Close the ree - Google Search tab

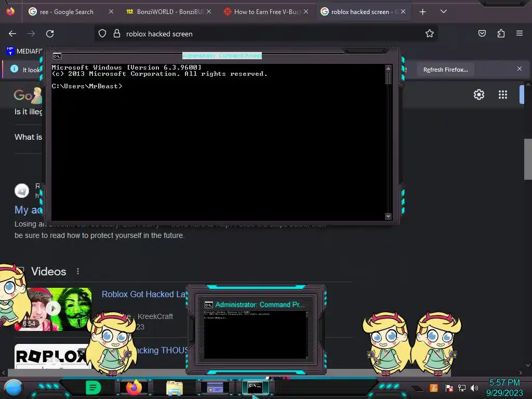coord(111,11)
